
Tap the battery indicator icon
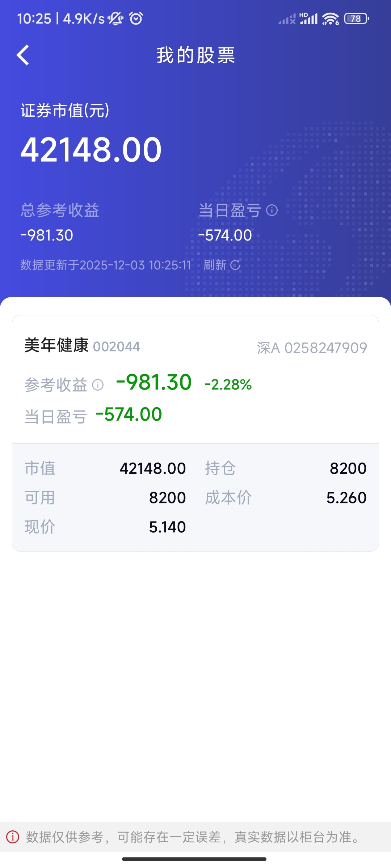[357, 18]
